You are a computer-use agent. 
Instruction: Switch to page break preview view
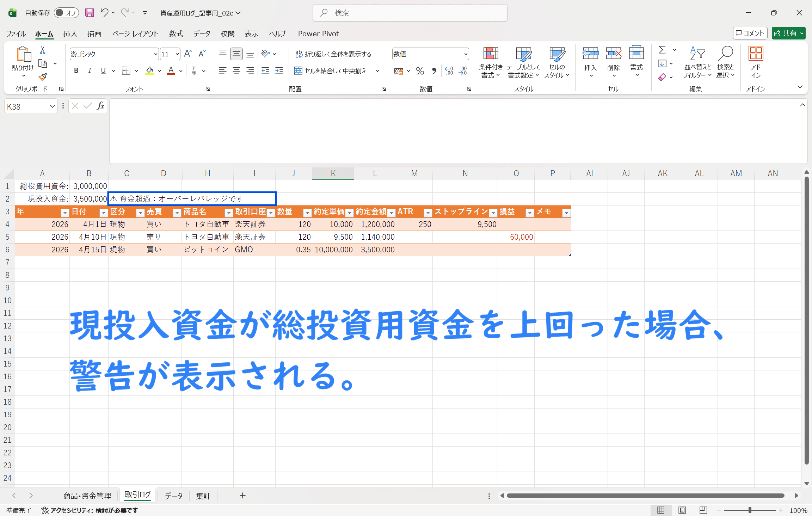pos(703,510)
